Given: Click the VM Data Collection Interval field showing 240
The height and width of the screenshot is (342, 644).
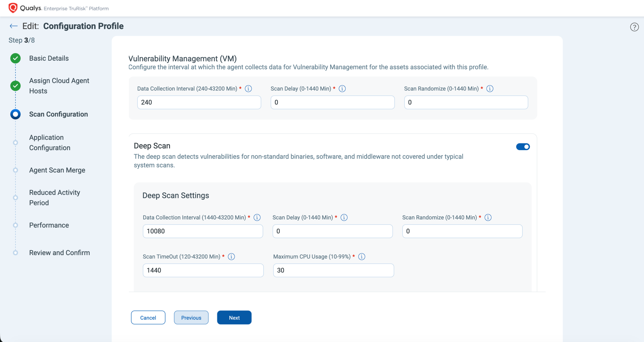Looking at the screenshot, I should point(199,102).
